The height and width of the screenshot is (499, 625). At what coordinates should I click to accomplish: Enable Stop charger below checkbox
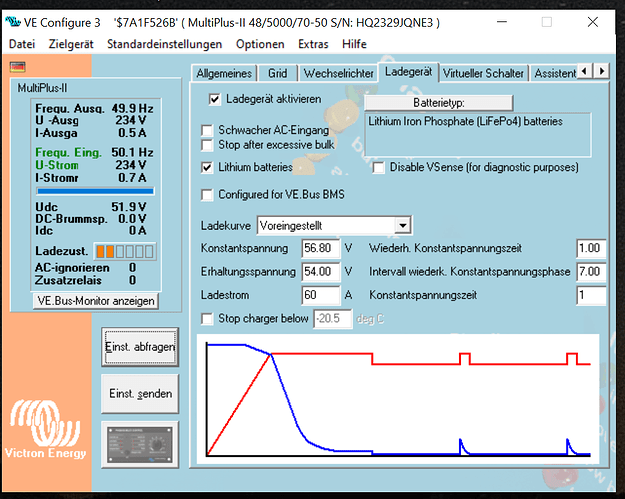pos(207,319)
